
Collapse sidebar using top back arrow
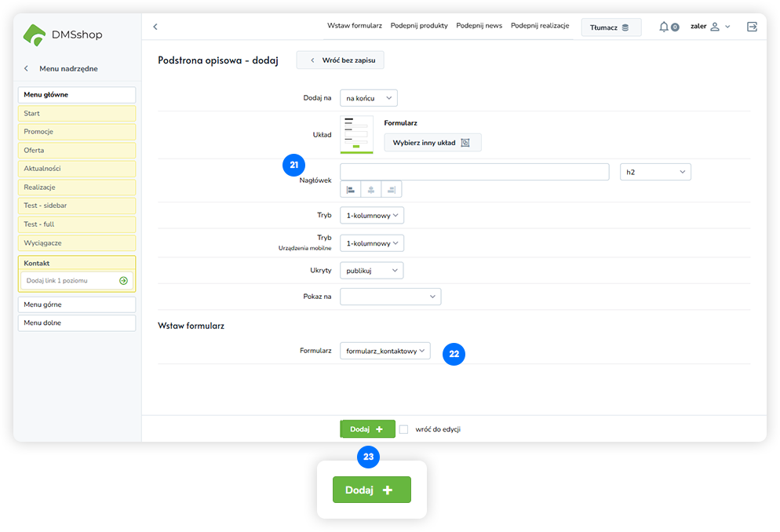(155, 27)
